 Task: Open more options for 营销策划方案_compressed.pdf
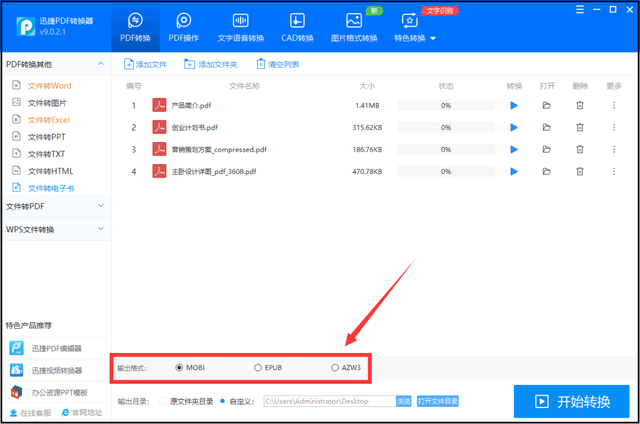point(613,149)
